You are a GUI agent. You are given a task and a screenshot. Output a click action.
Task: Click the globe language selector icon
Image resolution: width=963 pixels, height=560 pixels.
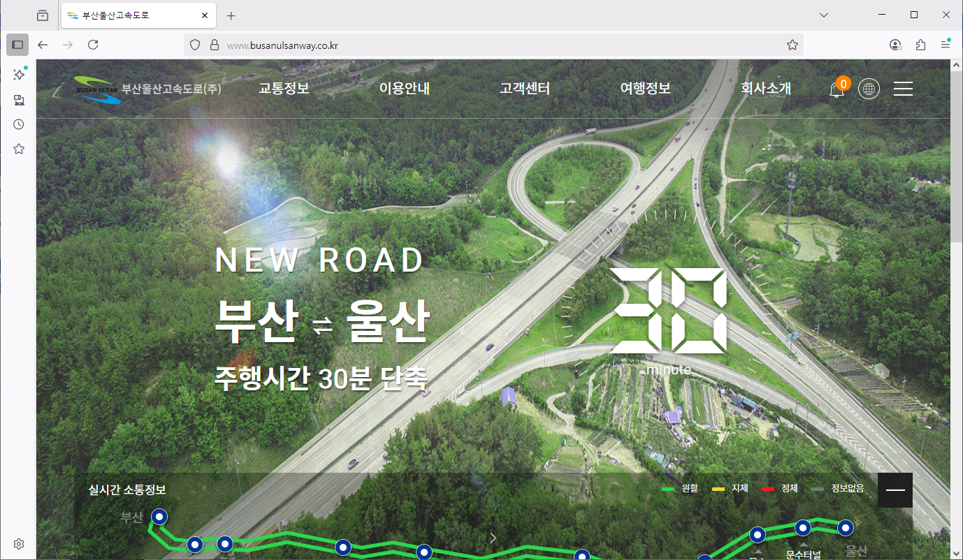[x=869, y=89]
